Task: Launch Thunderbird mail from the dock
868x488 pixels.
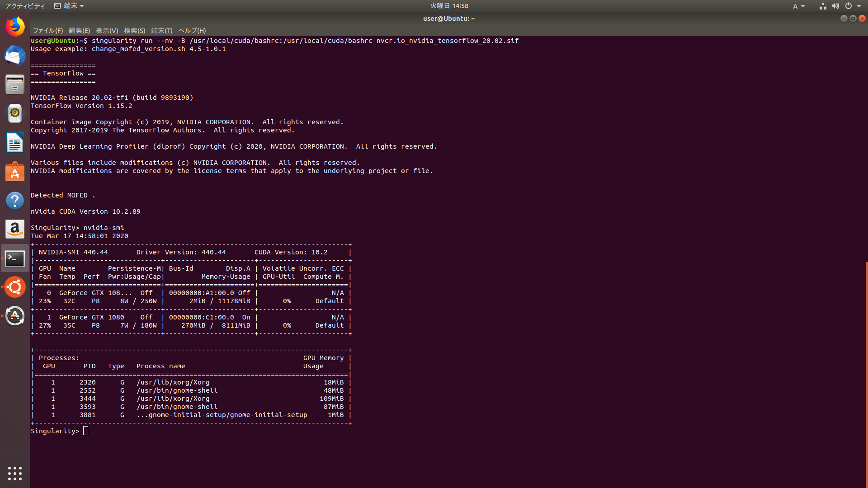Action: pos(15,56)
